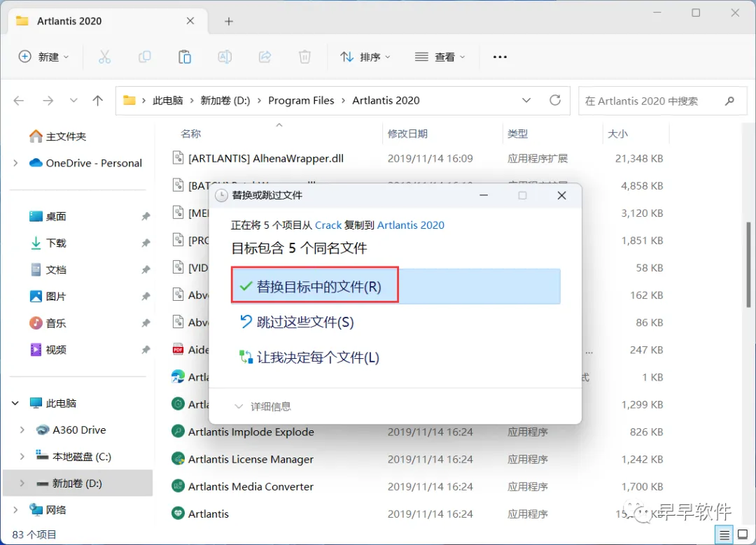Sort by 名称 column header
Screen dimensions: 756x545
click(x=191, y=134)
